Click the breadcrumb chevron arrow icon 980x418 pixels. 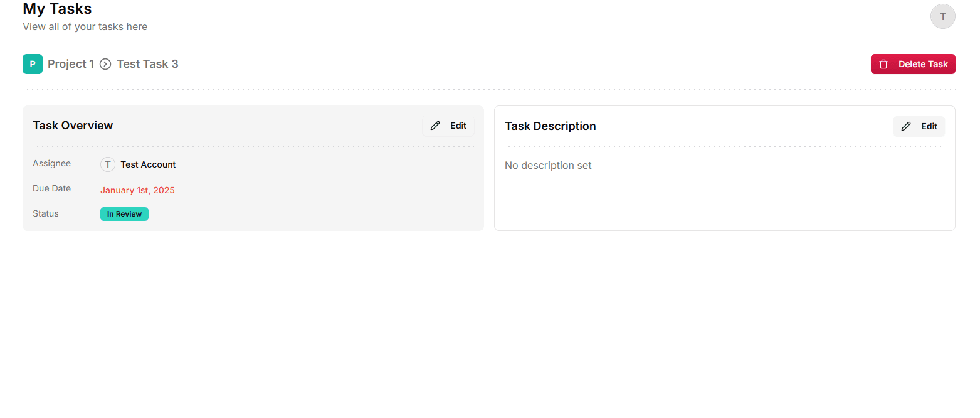(x=105, y=64)
